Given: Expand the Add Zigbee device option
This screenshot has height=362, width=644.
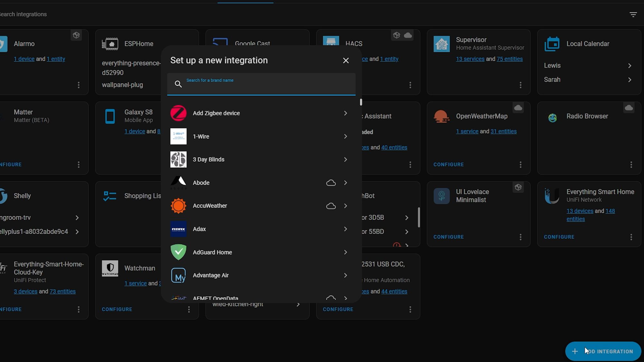Looking at the screenshot, I should click(x=346, y=113).
